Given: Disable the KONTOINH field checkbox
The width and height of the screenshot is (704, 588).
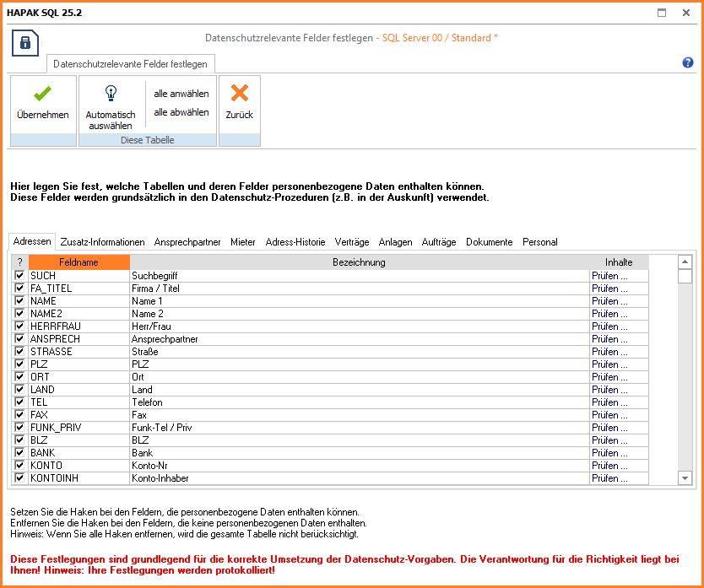Looking at the screenshot, I should [19, 478].
